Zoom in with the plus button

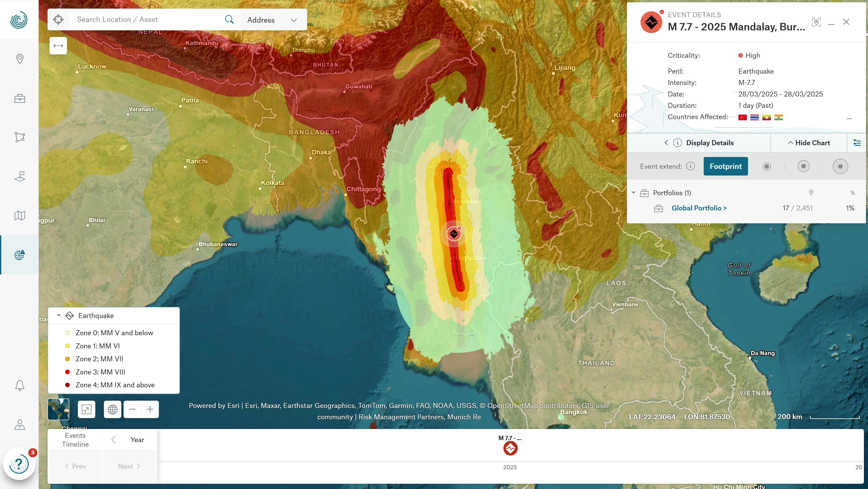(x=150, y=410)
